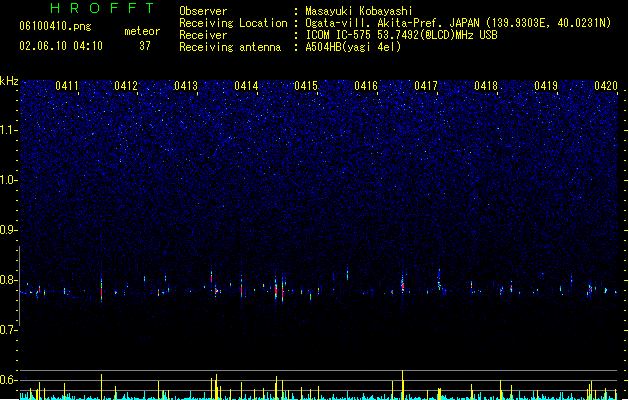
Task: Click time marker 0417
Action: tap(426, 86)
